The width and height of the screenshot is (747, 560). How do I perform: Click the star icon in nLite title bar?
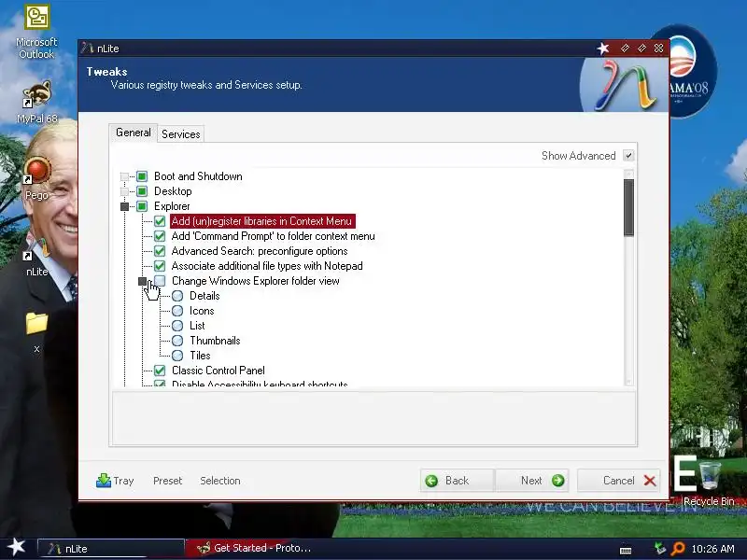pyautogui.click(x=603, y=49)
